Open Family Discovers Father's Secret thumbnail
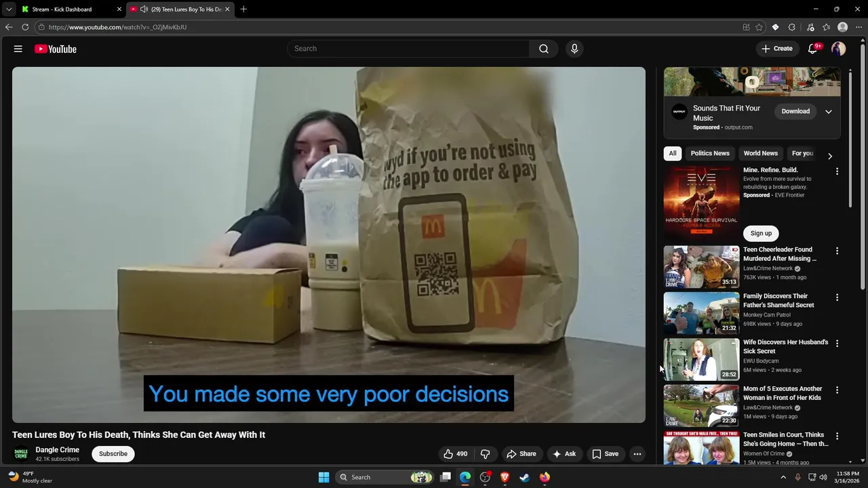 coord(701,314)
